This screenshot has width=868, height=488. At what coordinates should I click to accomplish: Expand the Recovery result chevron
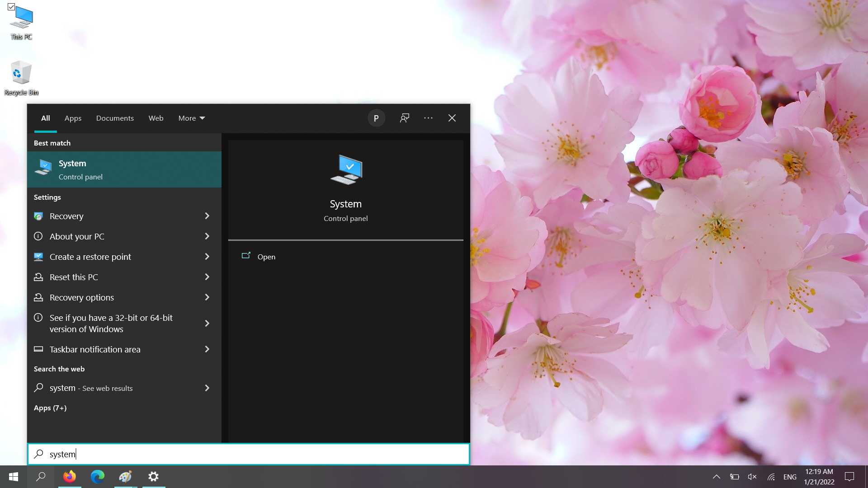pos(207,216)
